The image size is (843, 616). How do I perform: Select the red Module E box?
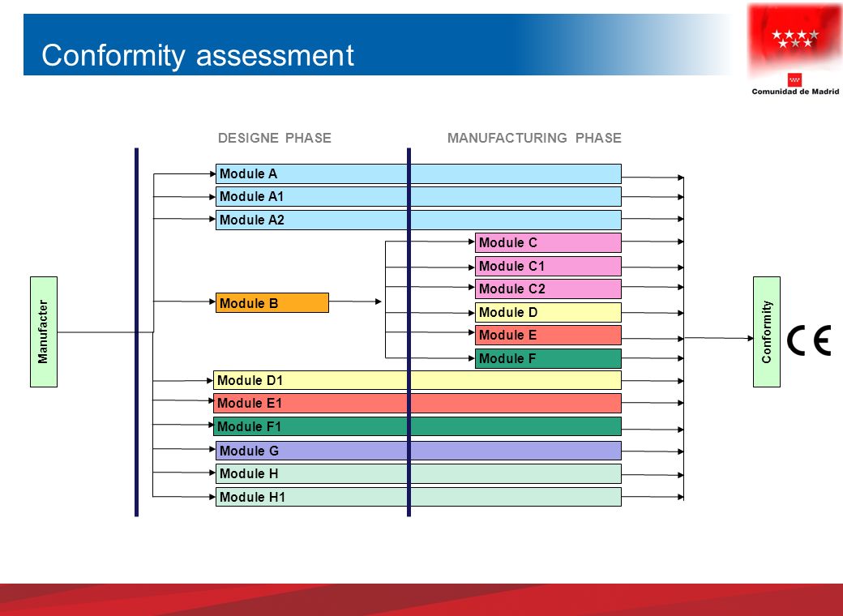548,335
